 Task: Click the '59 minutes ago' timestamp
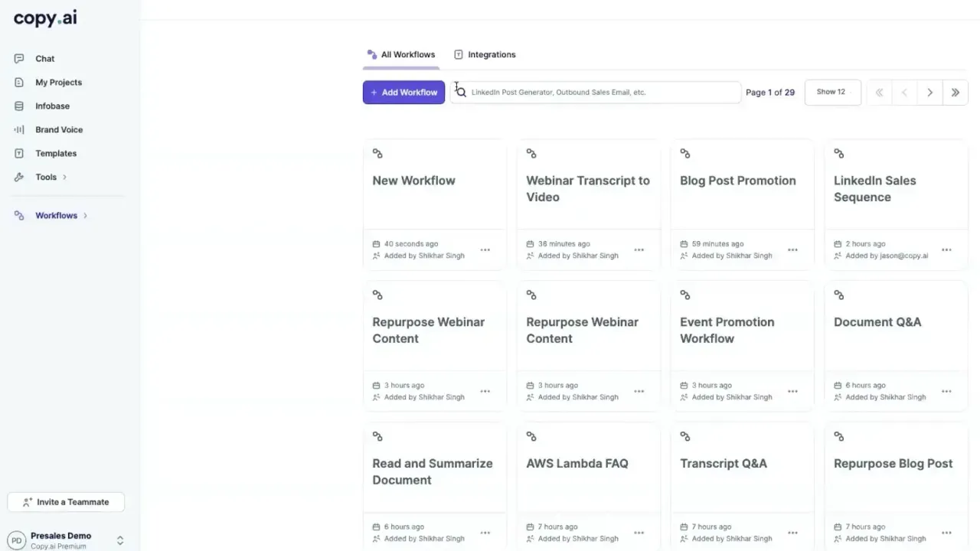(718, 244)
